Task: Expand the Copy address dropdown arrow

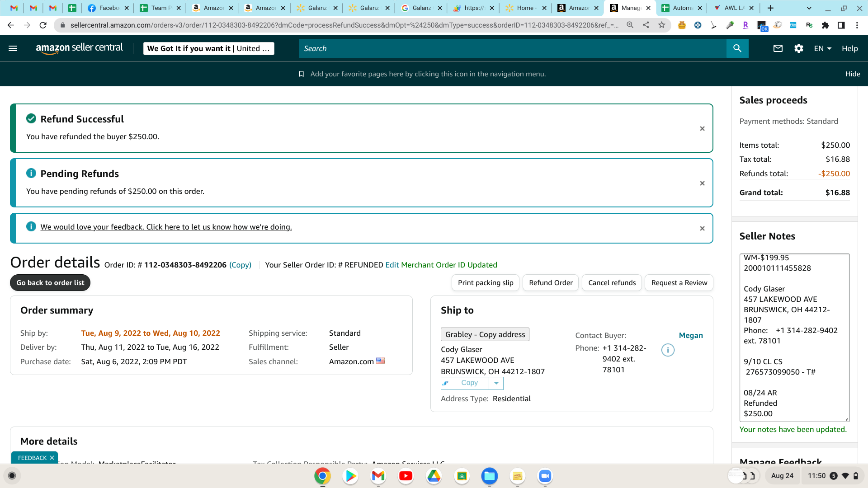Action: 496,383
